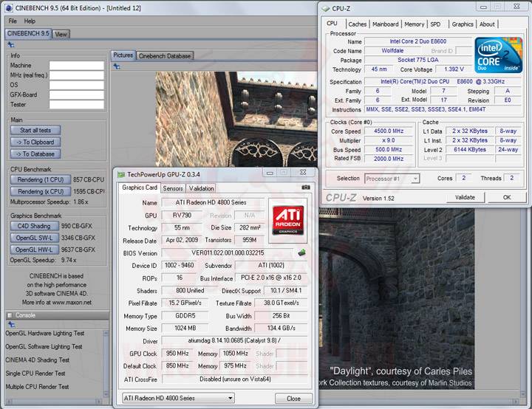Image resolution: width=532 pixels, height=409 pixels.
Task: Click the Validate button in CPU-Z
Action: (465, 197)
